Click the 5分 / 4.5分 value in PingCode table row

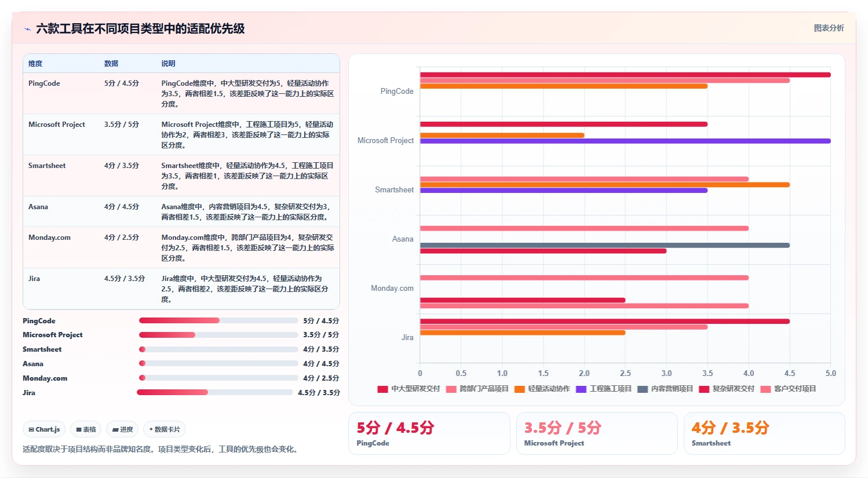[x=122, y=83]
